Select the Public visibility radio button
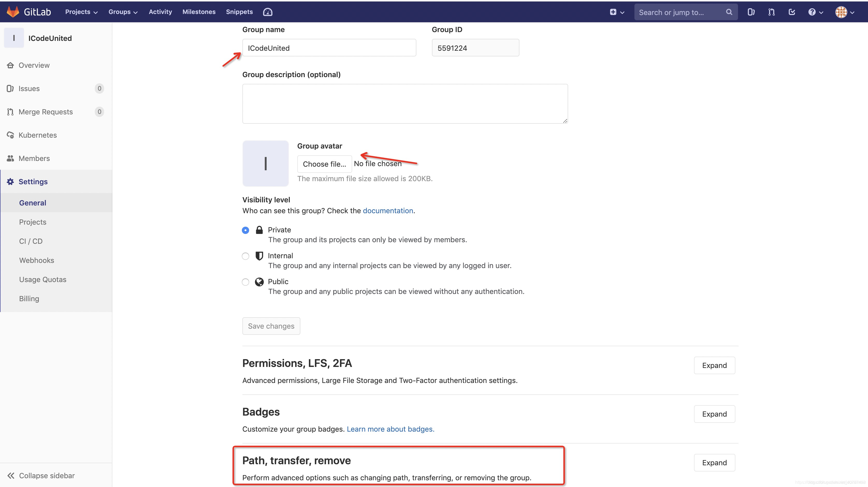Image resolution: width=868 pixels, height=487 pixels. 245,282
